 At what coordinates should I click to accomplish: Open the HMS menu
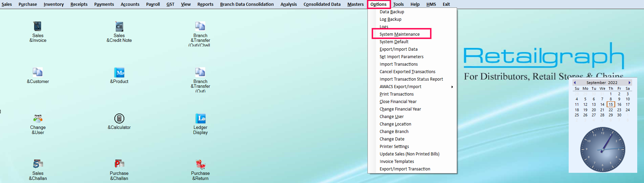click(x=431, y=4)
